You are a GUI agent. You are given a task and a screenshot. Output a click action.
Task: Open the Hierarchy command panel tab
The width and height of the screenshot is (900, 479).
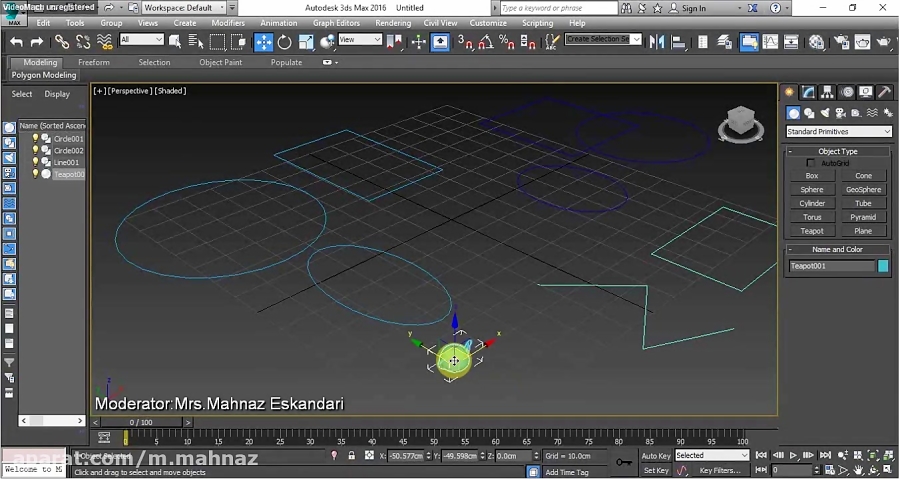click(x=828, y=92)
